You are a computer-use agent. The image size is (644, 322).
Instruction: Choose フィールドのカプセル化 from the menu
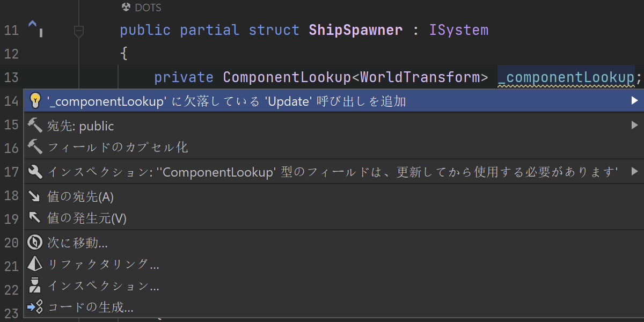coord(118,147)
